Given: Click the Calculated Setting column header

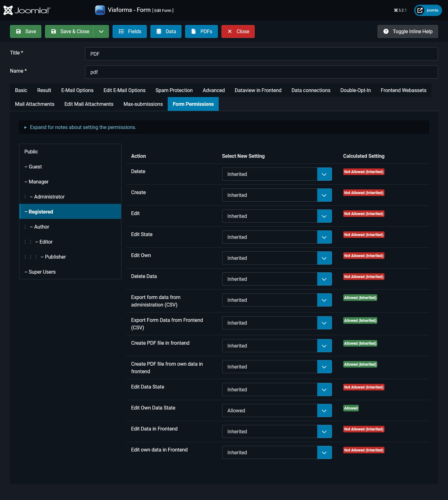Looking at the screenshot, I should [364, 156].
